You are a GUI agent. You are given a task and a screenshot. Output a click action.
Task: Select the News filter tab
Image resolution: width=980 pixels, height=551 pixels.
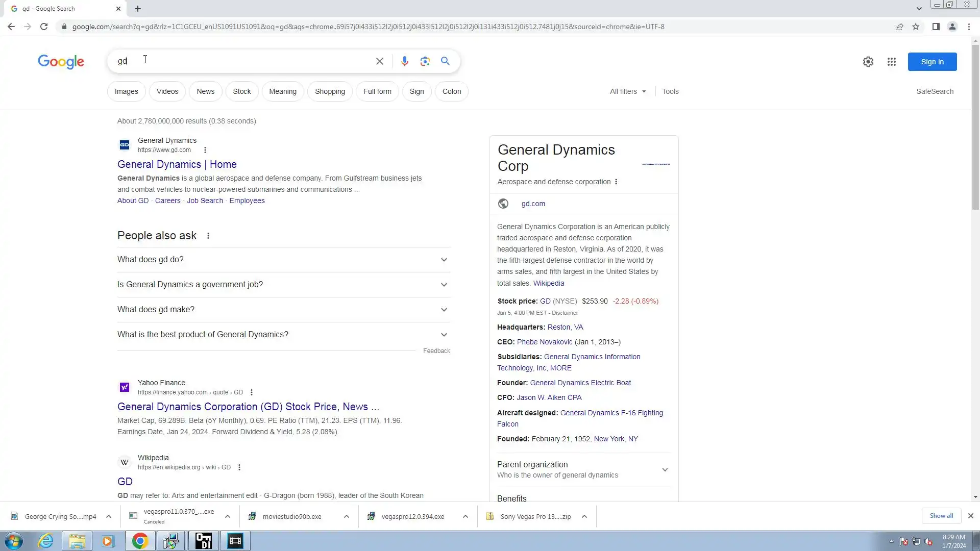[205, 91]
